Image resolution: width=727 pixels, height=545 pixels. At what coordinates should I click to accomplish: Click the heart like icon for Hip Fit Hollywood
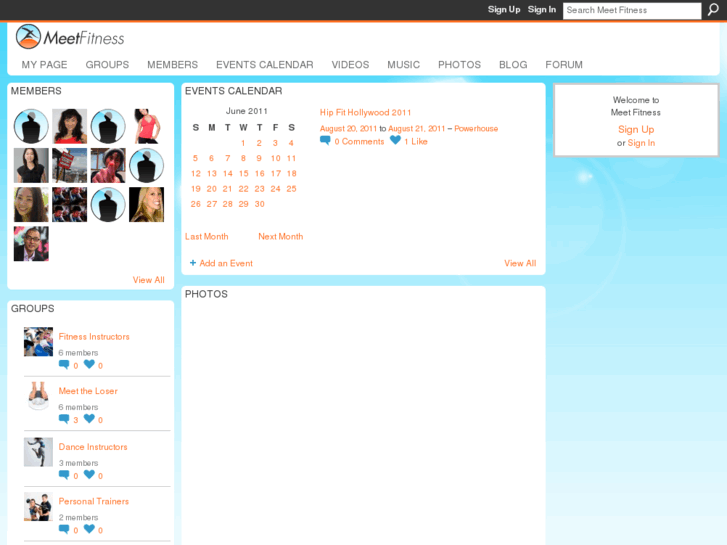click(x=395, y=140)
